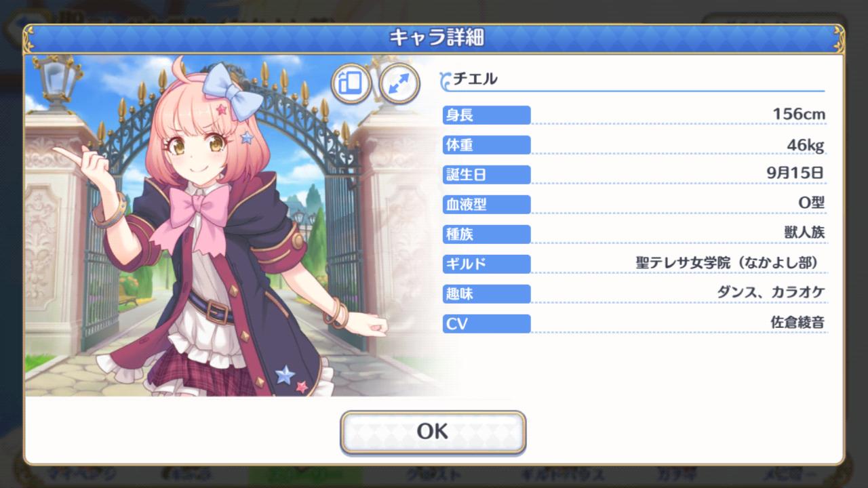Click the character illustration image
The image size is (868, 488).
[231, 226]
